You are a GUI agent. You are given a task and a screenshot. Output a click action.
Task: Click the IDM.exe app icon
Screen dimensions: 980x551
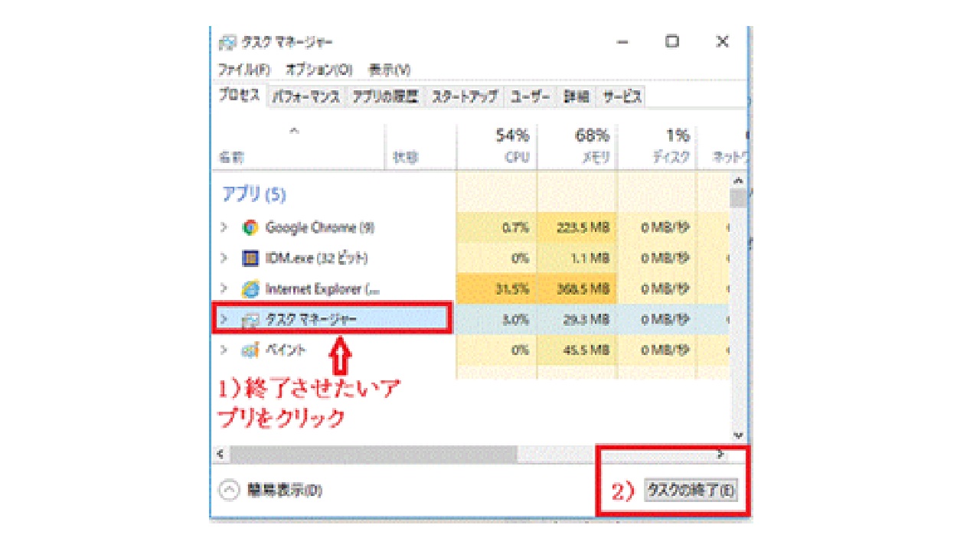click(x=250, y=258)
